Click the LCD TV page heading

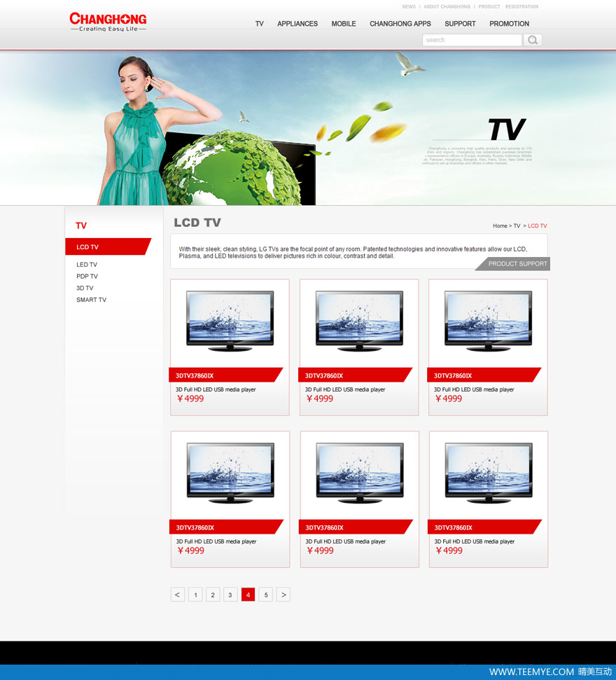click(x=197, y=223)
